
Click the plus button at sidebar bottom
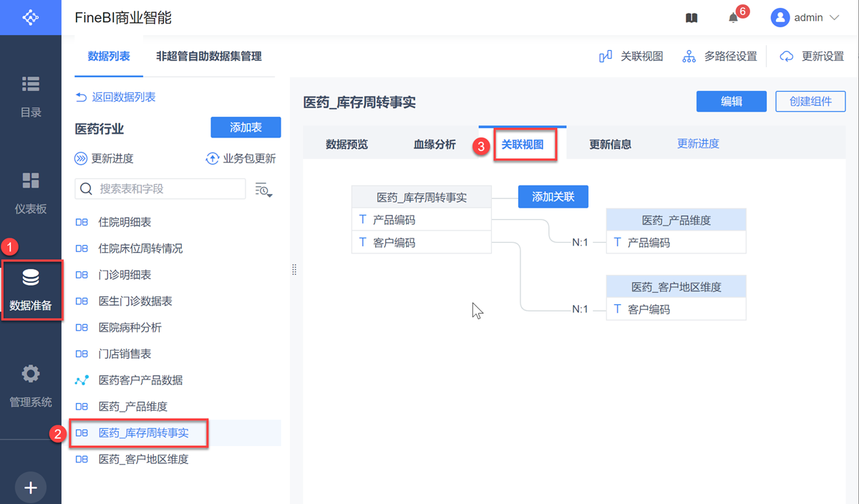(x=30, y=488)
